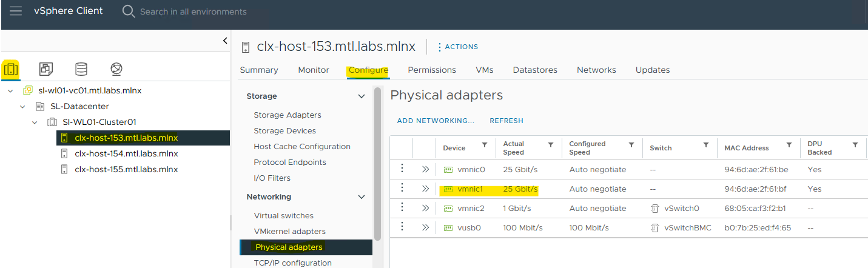Open the Networks tab
This screenshot has height=268, width=868.
tap(596, 70)
